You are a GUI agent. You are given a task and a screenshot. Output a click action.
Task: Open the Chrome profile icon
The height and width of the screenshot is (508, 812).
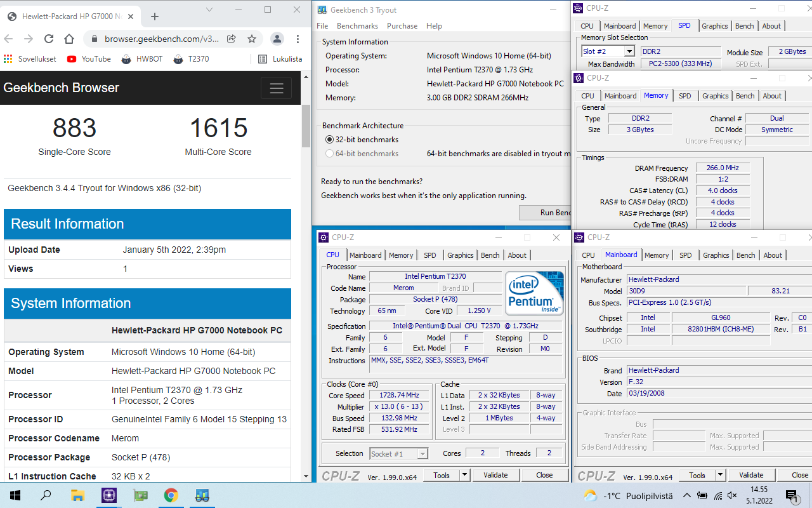pyautogui.click(x=277, y=39)
